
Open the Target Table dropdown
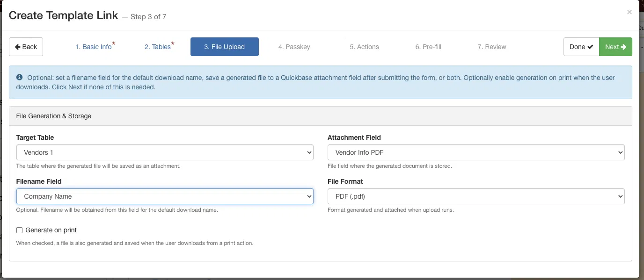coord(165,152)
